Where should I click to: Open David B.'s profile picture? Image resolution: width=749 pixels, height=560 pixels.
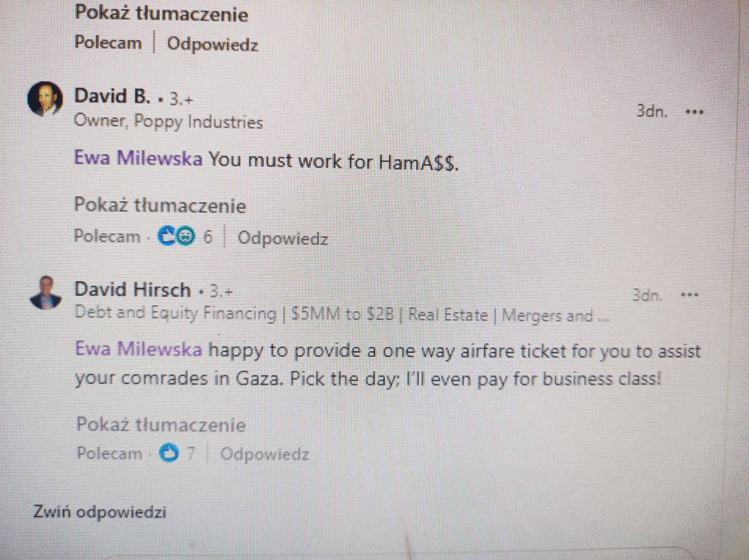coord(45,99)
